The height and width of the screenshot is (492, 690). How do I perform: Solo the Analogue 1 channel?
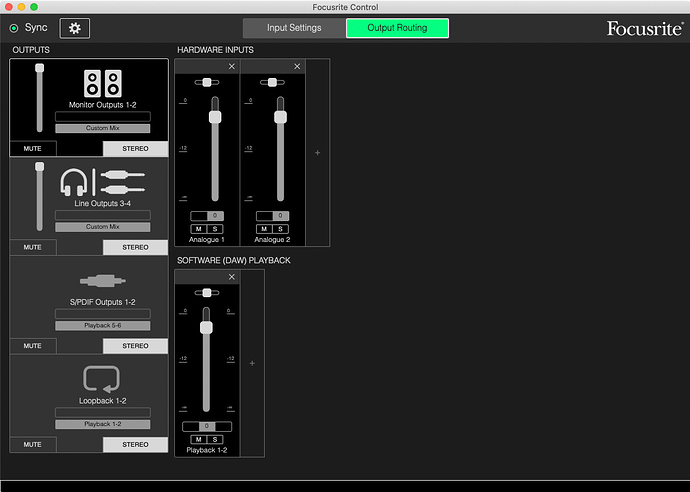[215, 229]
